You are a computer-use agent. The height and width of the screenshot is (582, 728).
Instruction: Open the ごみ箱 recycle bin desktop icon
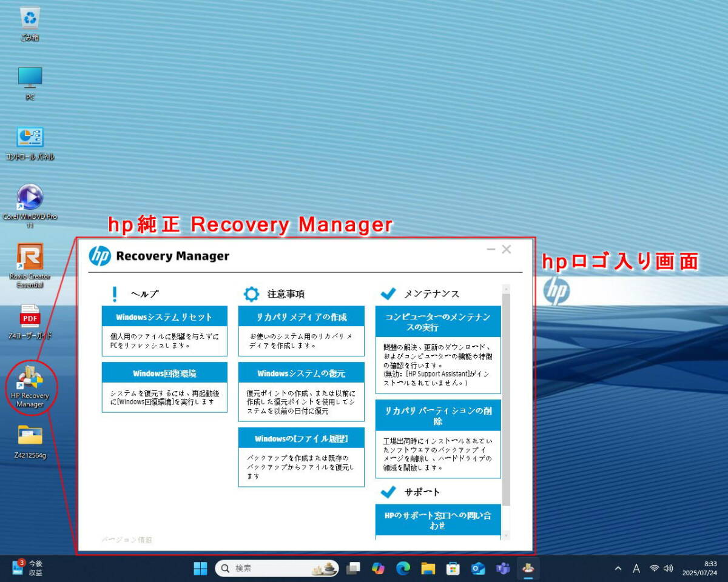[30, 24]
